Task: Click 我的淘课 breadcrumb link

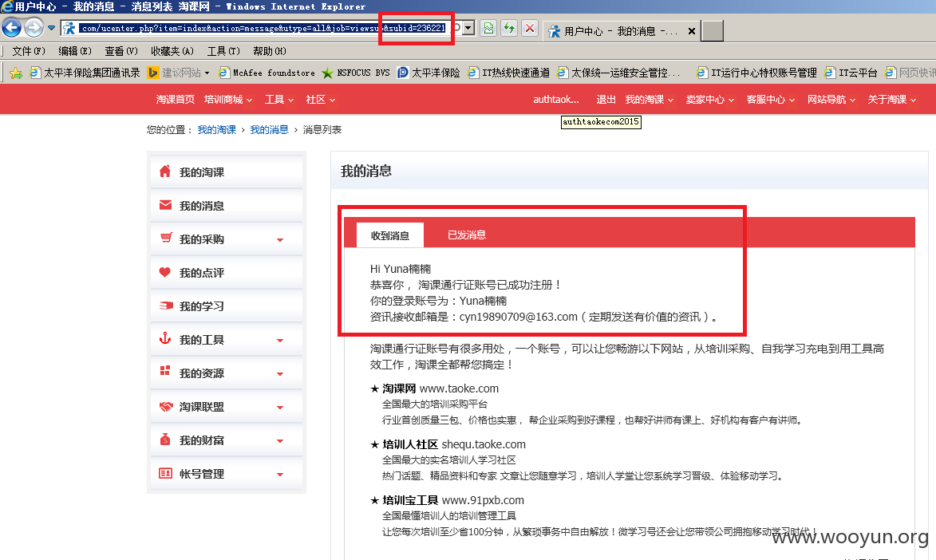Action: tap(217, 129)
